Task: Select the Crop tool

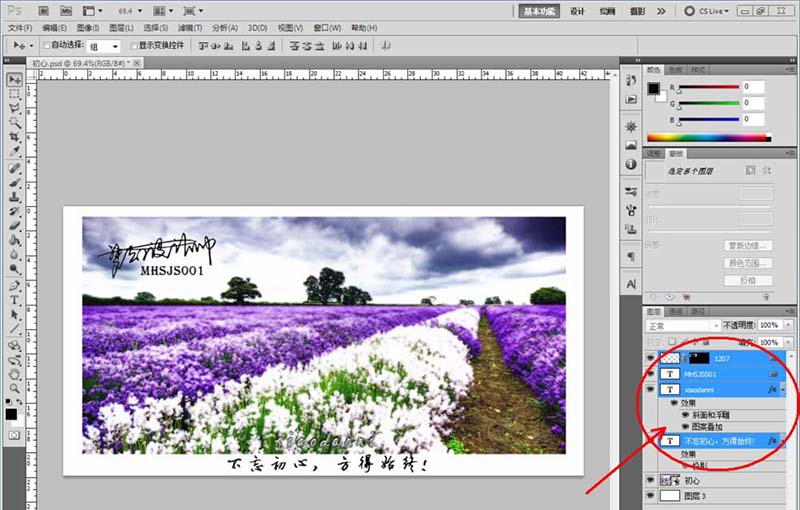Action: pyautogui.click(x=14, y=137)
